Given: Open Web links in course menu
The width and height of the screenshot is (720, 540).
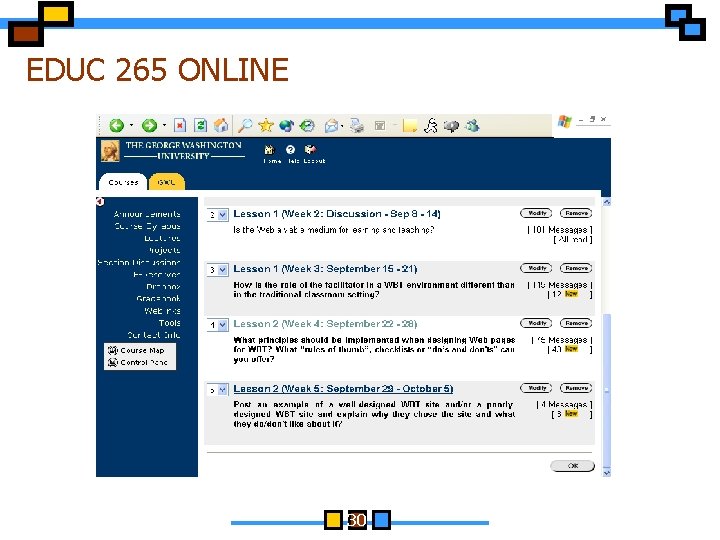Looking at the screenshot, I should click(x=163, y=310).
